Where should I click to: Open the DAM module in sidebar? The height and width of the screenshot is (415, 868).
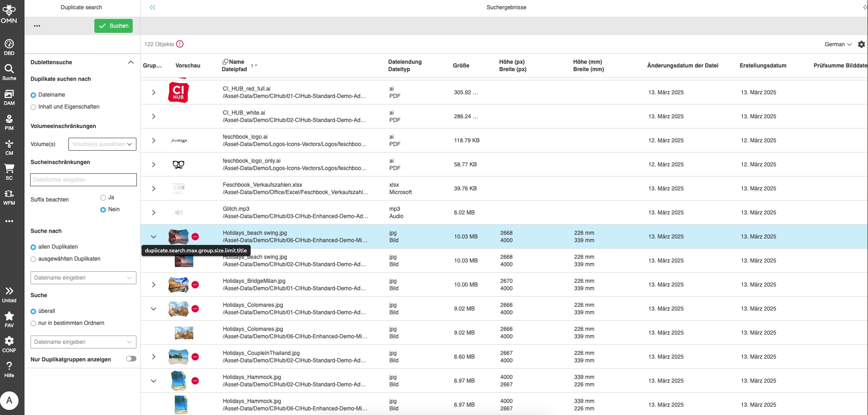pos(9,97)
